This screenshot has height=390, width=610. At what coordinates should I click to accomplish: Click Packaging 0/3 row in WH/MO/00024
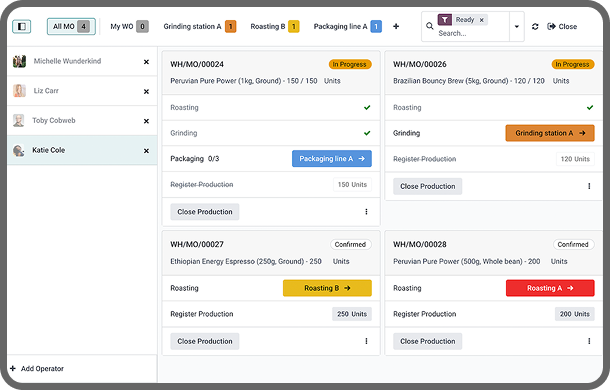[x=271, y=159]
